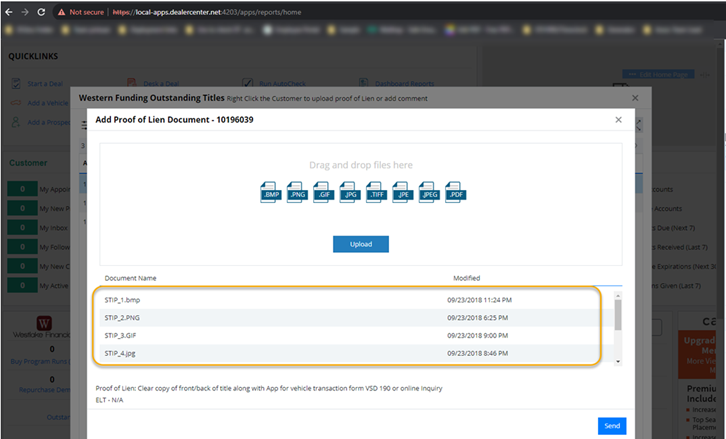The image size is (726, 439).
Task: Open Start a Deal quicklink in background
Action: (x=45, y=84)
